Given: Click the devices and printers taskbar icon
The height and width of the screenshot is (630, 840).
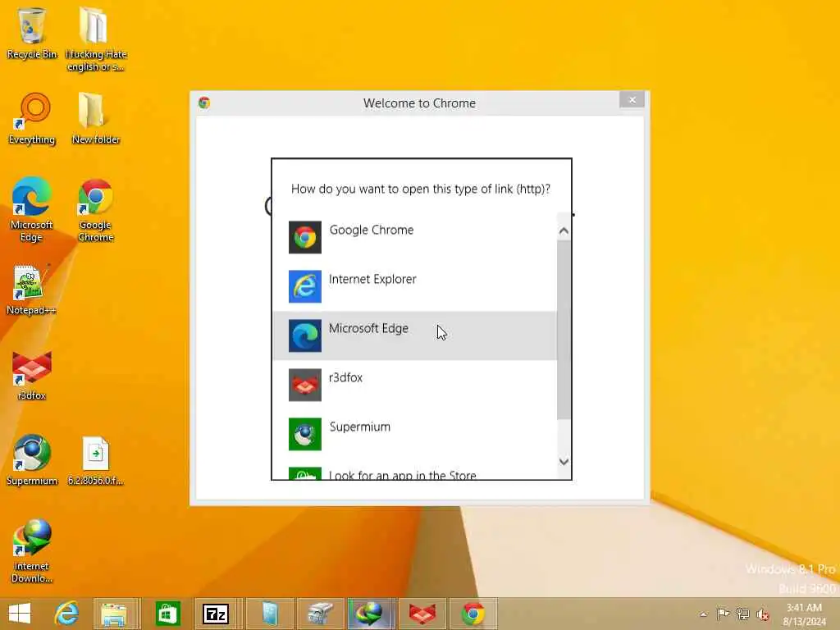Looking at the screenshot, I should pyautogui.click(x=320, y=614).
